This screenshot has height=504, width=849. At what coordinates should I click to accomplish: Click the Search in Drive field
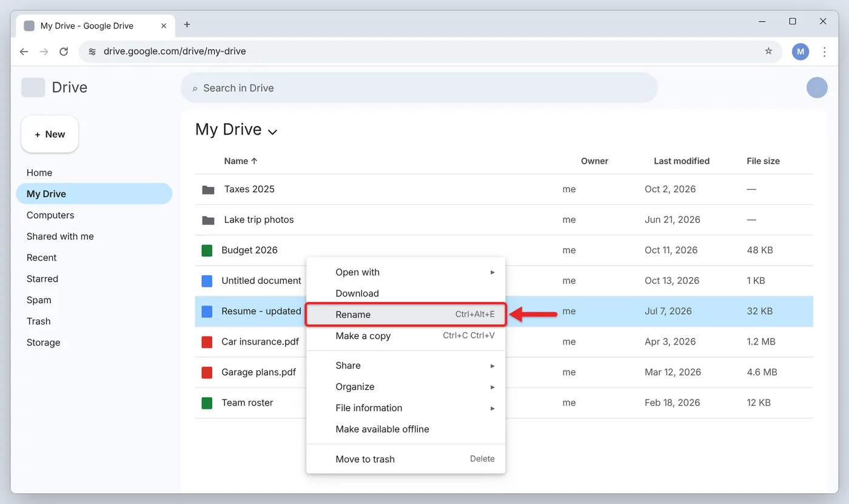419,88
